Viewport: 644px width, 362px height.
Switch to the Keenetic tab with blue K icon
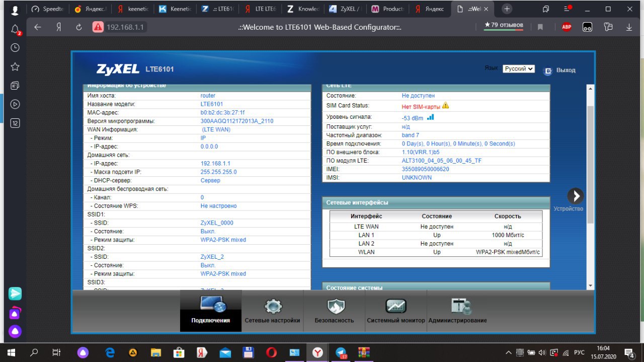(175, 9)
